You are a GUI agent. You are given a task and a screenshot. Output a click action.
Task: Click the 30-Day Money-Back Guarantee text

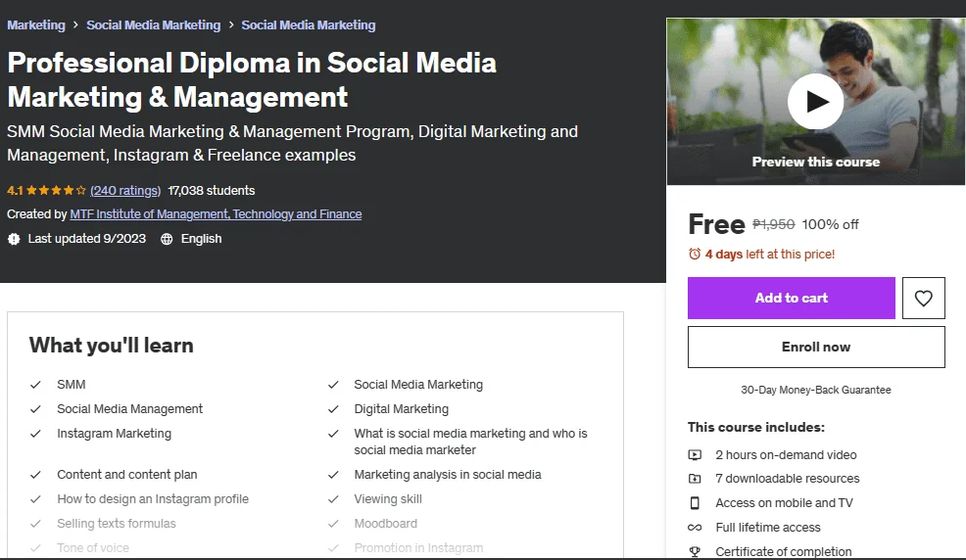[816, 391]
